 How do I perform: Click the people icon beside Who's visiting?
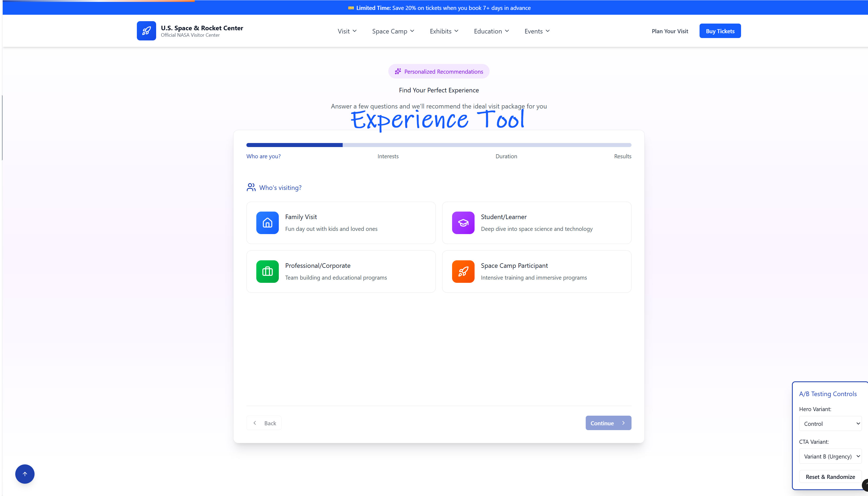coord(251,187)
